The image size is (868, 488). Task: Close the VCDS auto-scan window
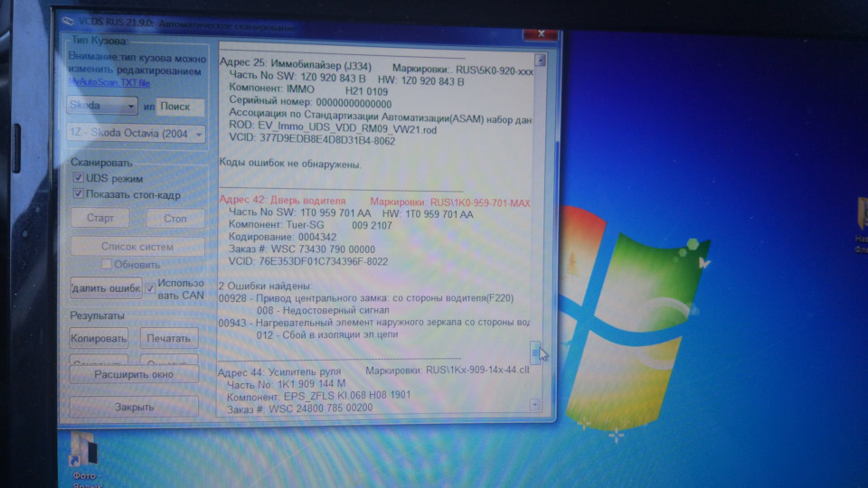541,33
